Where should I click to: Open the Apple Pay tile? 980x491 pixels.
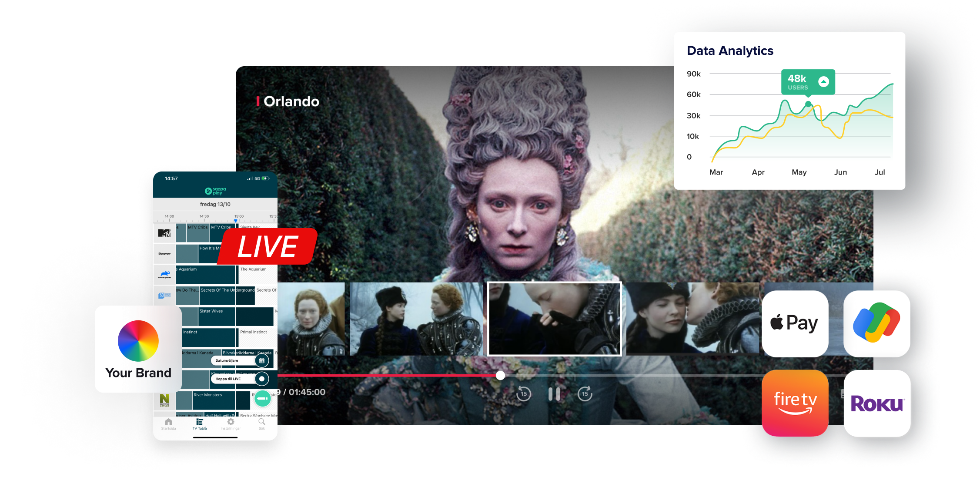pos(795,324)
